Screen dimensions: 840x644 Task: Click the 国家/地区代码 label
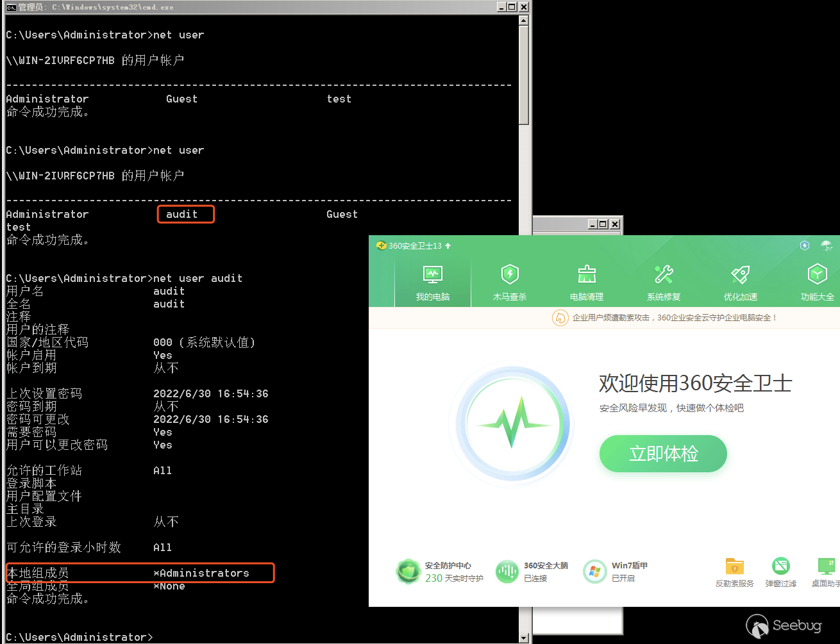pyautogui.click(x=47, y=342)
